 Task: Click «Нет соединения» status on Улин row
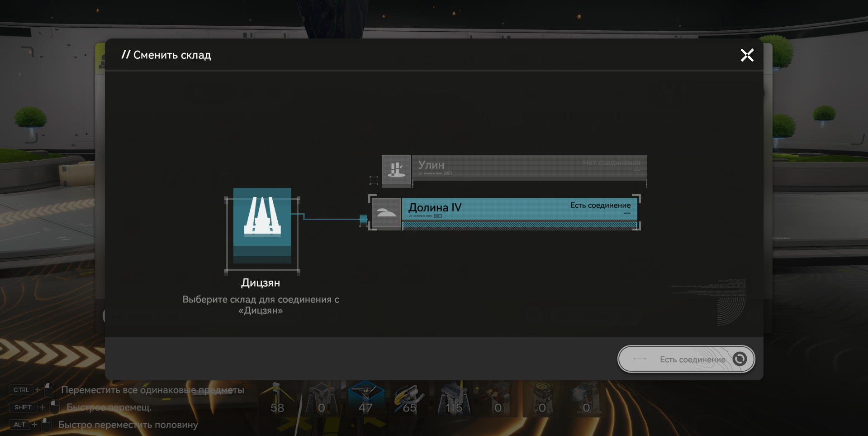pyautogui.click(x=611, y=163)
